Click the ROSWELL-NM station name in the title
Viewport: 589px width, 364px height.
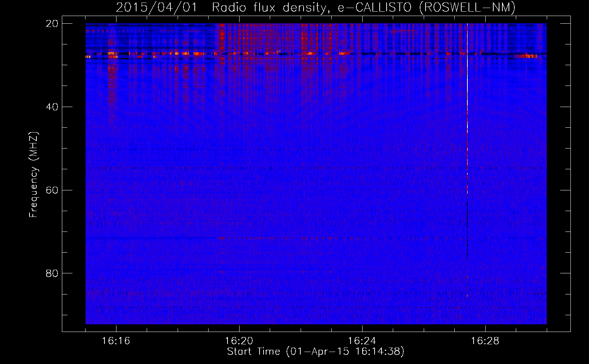tap(467, 7)
